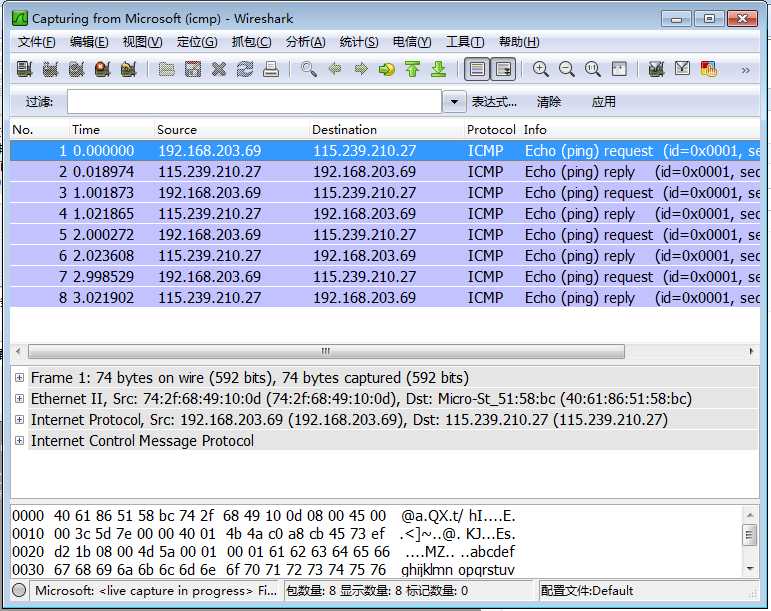Stop the running live capture
The height and width of the screenshot is (611, 771).
[x=102, y=69]
